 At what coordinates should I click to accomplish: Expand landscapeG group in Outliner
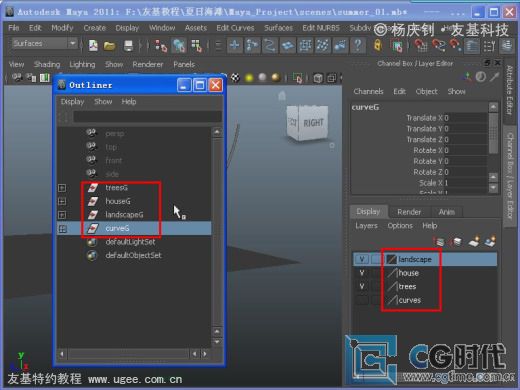(x=62, y=215)
